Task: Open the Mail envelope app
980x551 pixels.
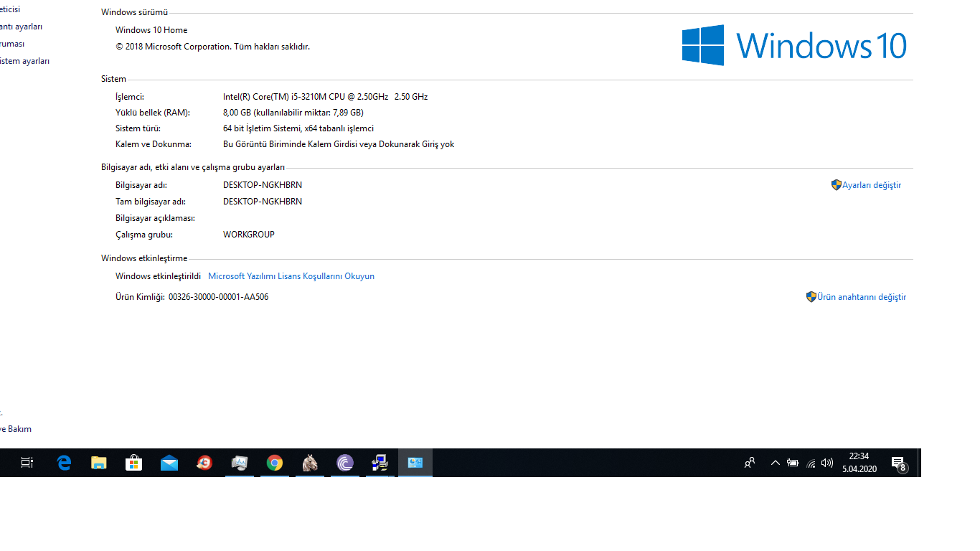Action: click(x=169, y=463)
